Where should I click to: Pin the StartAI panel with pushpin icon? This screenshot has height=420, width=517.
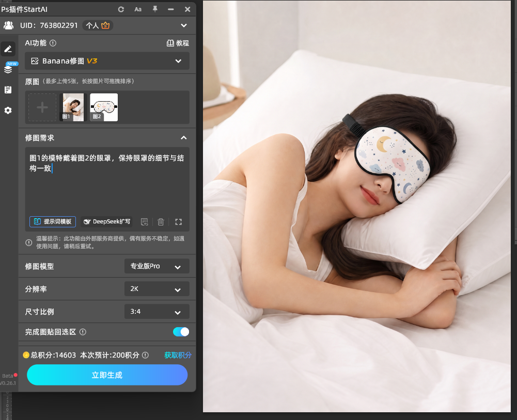point(155,9)
